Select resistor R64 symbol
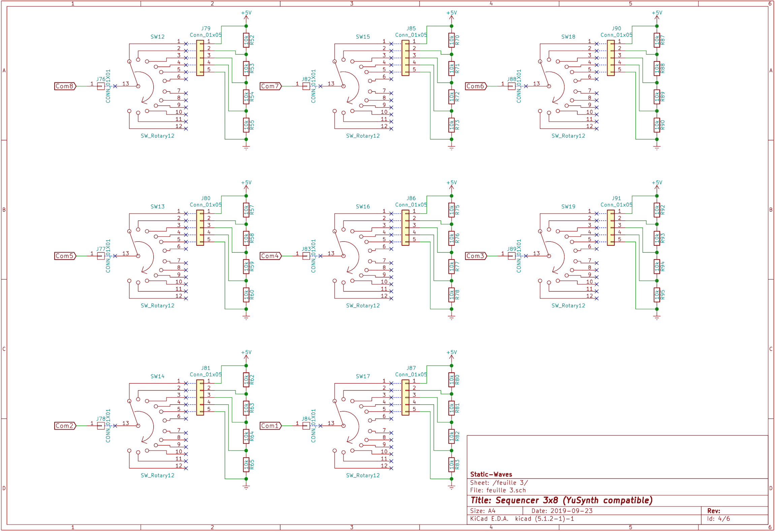 point(246,436)
